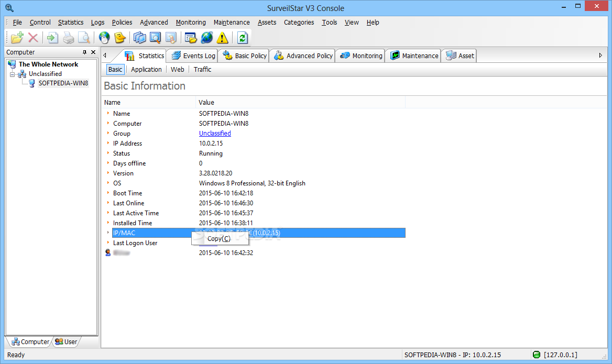Select the Traffic sub-tab
Viewport: 612px width, 364px height.
click(x=203, y=70)
